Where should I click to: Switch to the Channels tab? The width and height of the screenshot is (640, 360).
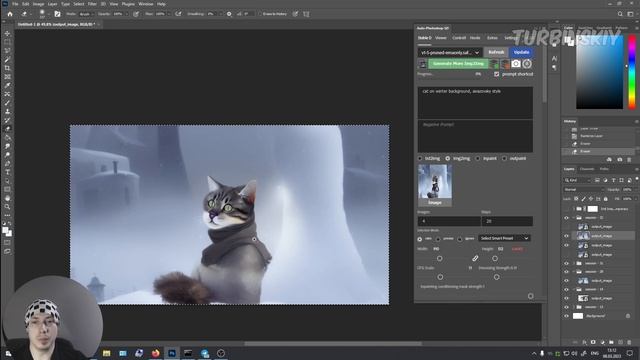(587, 169)
